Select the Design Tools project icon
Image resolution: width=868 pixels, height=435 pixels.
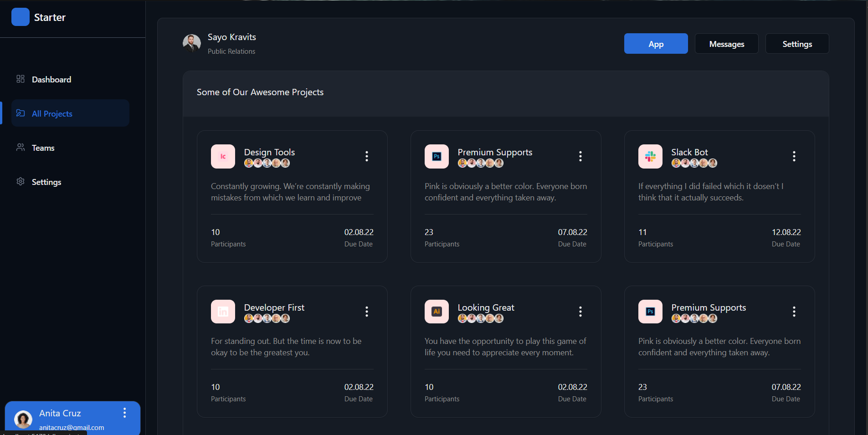point(223,156)
